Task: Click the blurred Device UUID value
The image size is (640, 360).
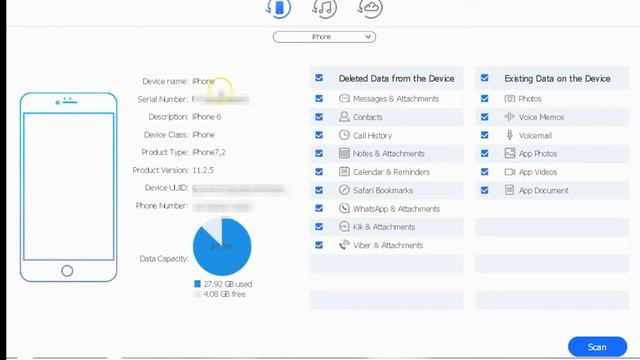Action: tap(240, 189)
